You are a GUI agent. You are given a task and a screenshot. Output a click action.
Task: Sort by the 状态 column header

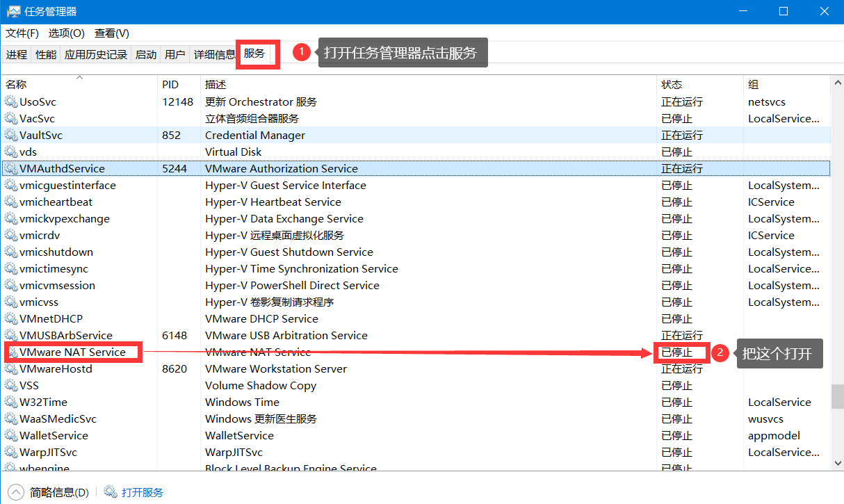699,84
